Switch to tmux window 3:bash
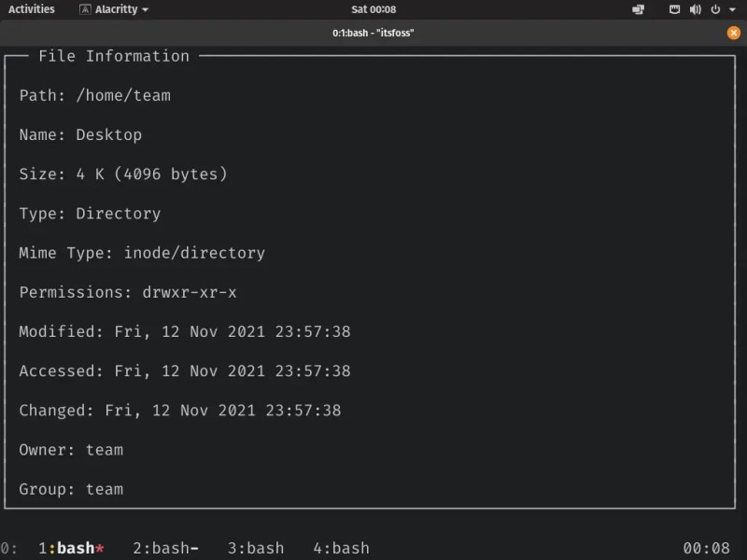747x560 pixels. (x=255, y=548)
